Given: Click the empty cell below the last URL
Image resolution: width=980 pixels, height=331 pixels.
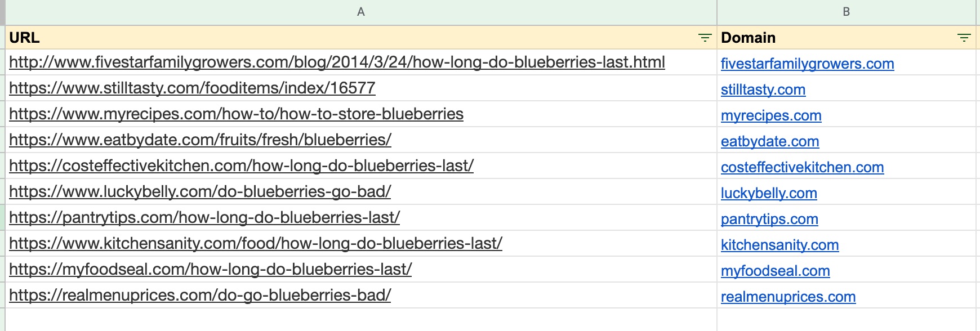Looking at the screenshot, I should (361, 320).
